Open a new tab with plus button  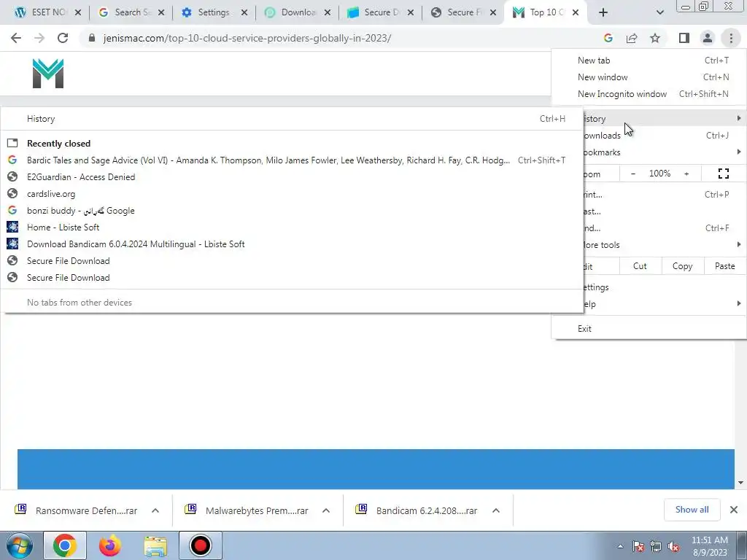pos(603,12)
